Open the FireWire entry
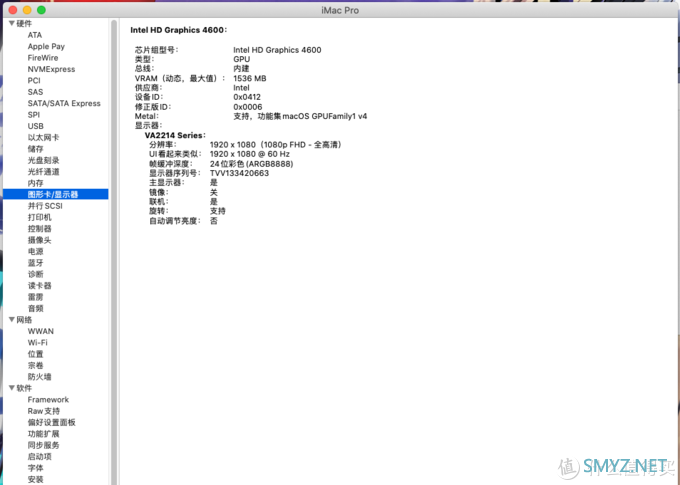 click(42, 58)
